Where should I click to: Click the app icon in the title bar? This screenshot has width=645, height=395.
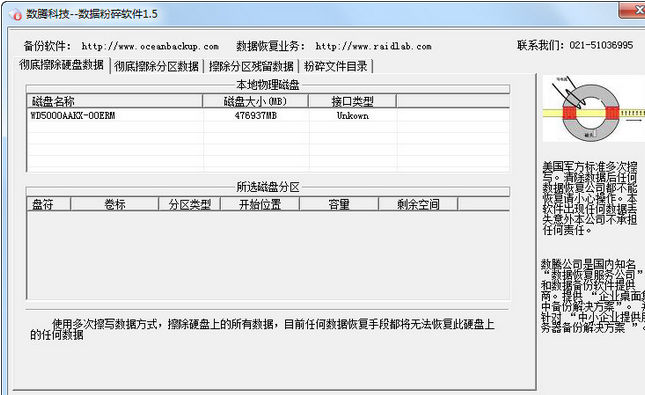(x=16, y=15)
